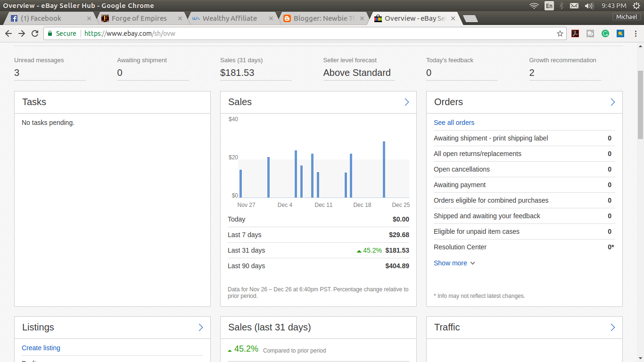Click 'Shipped and awaiting your feedback' row
Image resolution: width=644 pixels, height=362 pixels.
(524, 216)
